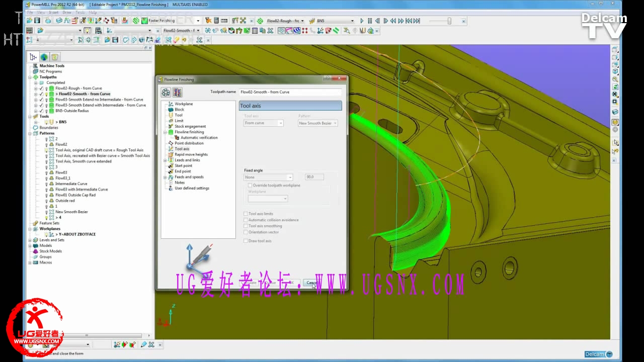This screenshot has height=362, width=644.
Task: Select Workplane page in Flowline Finishing dialog
Action: (184, 104)
